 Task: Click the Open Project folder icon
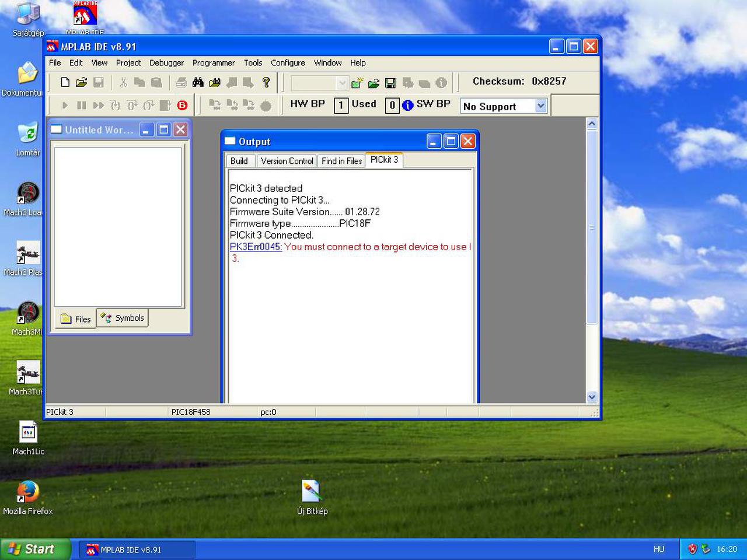click(x=373, y=83)
